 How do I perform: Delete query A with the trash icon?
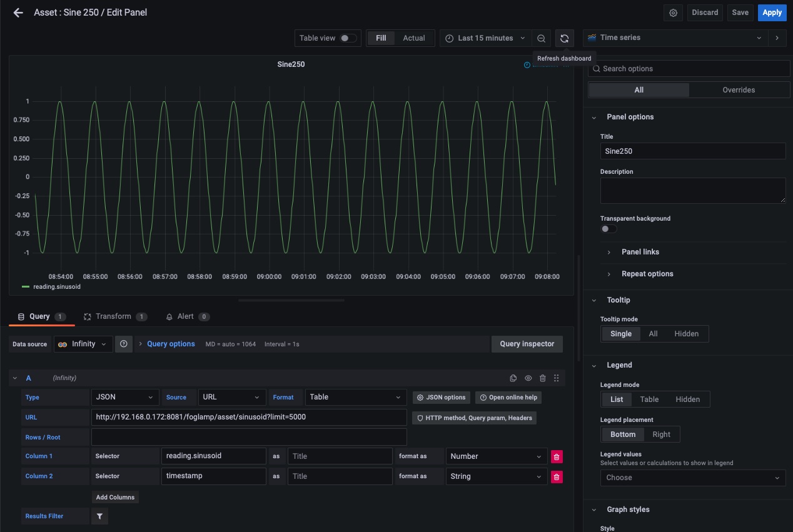[542, 378]
